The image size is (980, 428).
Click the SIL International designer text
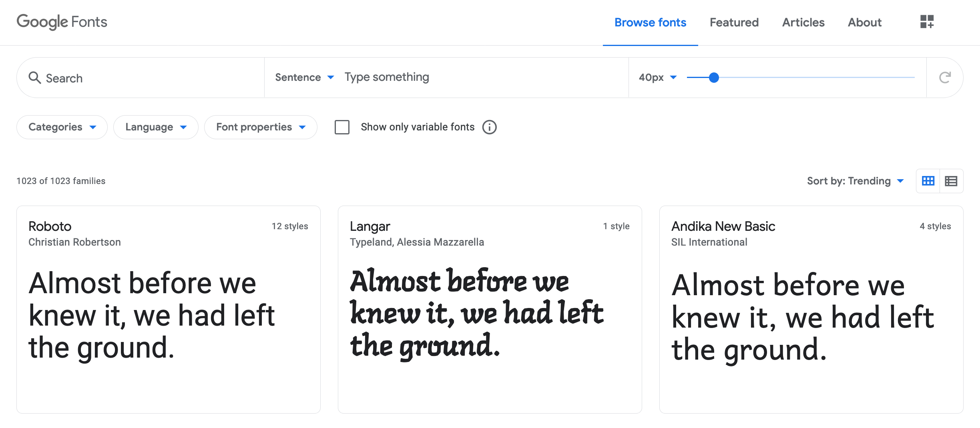(x=709, y=242)
